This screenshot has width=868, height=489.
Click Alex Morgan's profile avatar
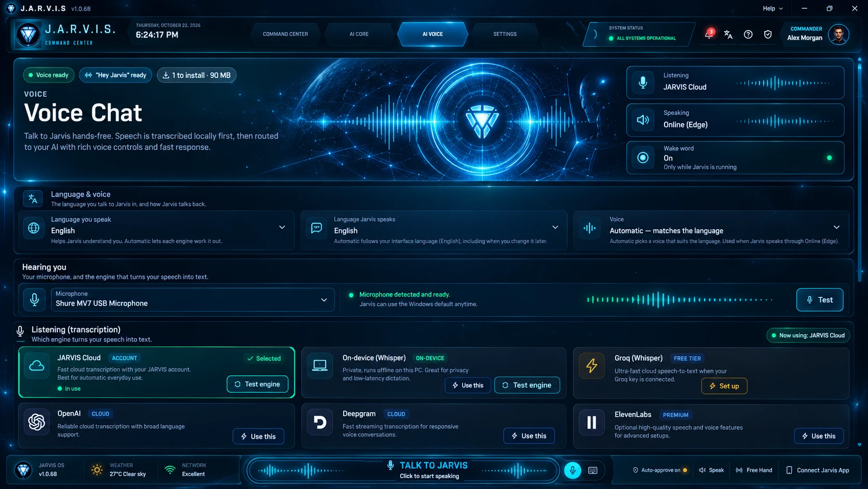pos(838,34)
